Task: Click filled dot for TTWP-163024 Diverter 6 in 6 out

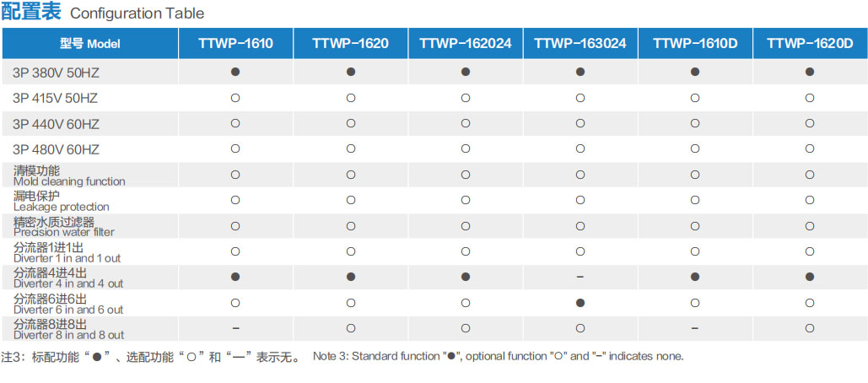Action: pyautogui.click(x=580, y=303)
